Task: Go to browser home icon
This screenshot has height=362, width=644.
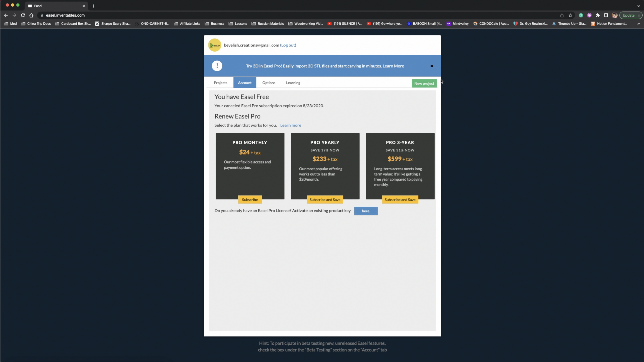Action: pos(31,15)
